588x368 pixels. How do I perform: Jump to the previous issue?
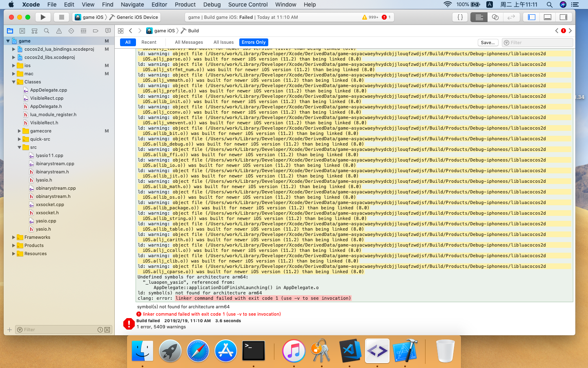pos(557,31)
